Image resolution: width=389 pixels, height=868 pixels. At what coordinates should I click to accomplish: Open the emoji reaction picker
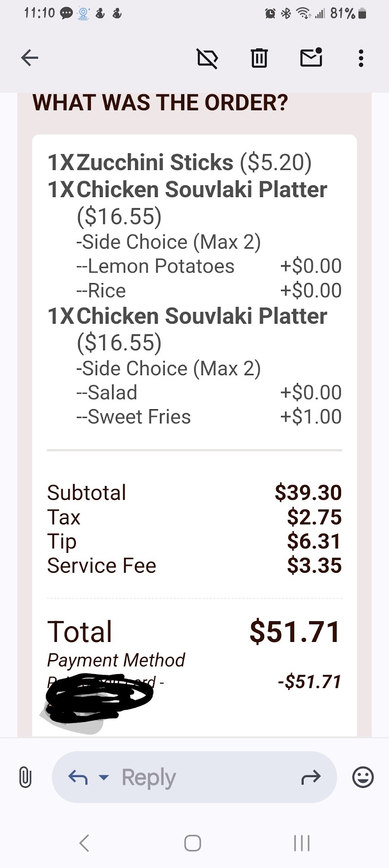pos(363,778)
